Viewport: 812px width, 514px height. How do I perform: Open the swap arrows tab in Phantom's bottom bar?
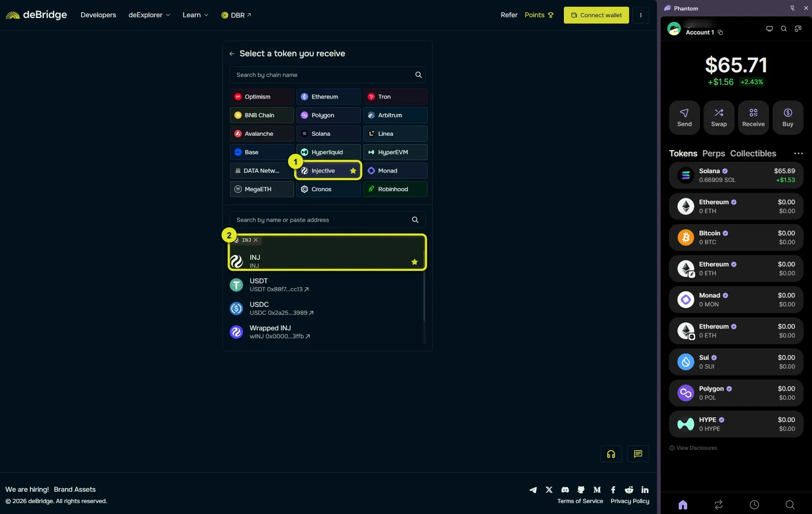click(719, 504)
